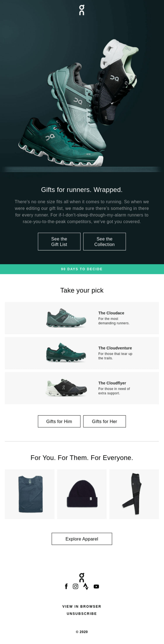Screen dimensions: 164x644
Task: Open the Instagram icon in the footer
Action: pos(75,586)
